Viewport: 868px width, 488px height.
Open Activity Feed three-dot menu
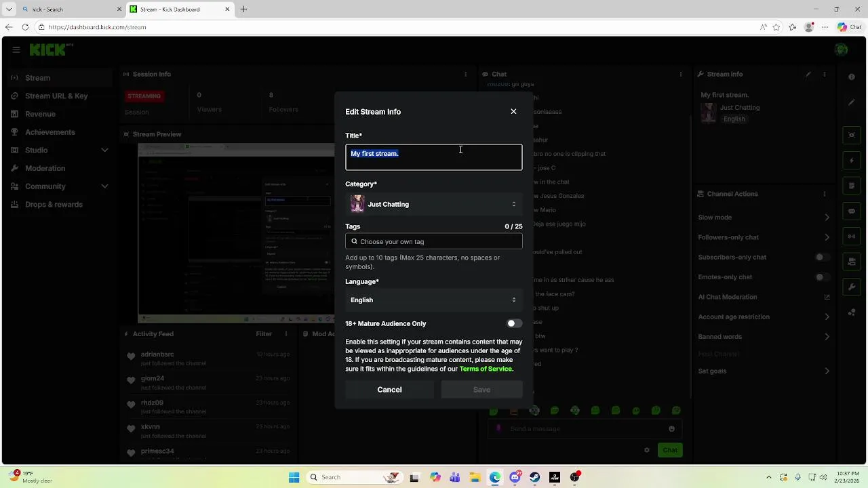[x=285, y=333]
